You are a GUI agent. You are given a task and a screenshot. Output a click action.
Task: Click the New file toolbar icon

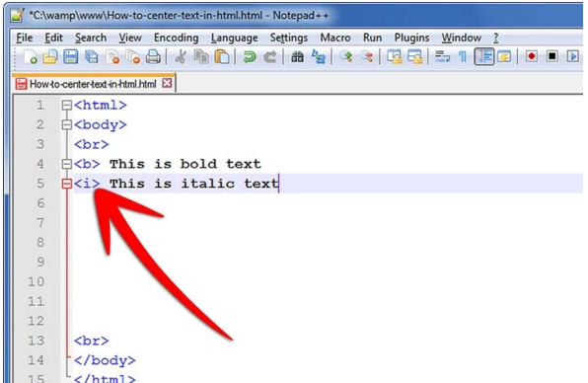30,57
